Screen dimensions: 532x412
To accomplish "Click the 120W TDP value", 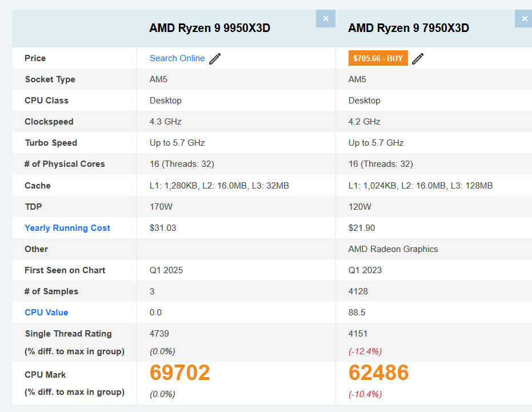I will [x=360, y=207].
